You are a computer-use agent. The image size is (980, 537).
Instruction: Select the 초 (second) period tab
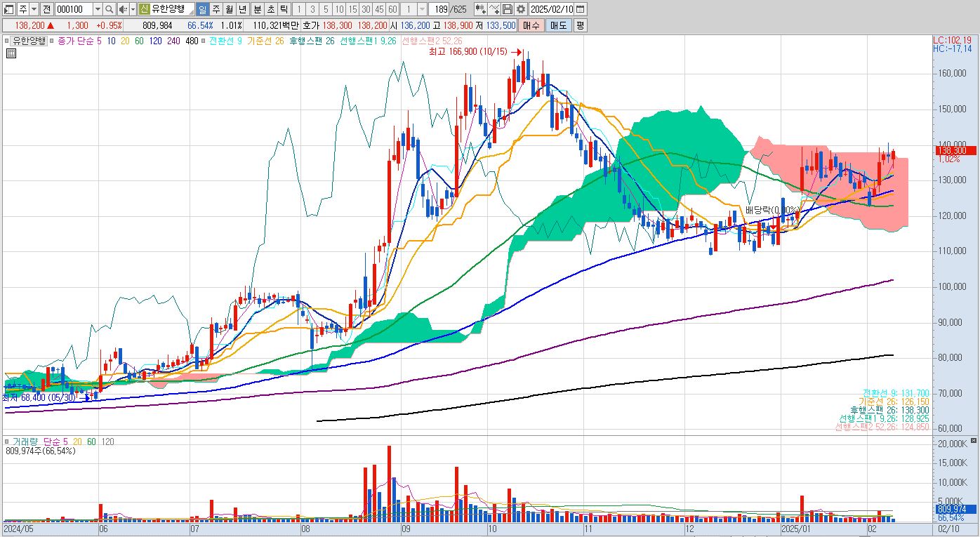coord(270,9)
